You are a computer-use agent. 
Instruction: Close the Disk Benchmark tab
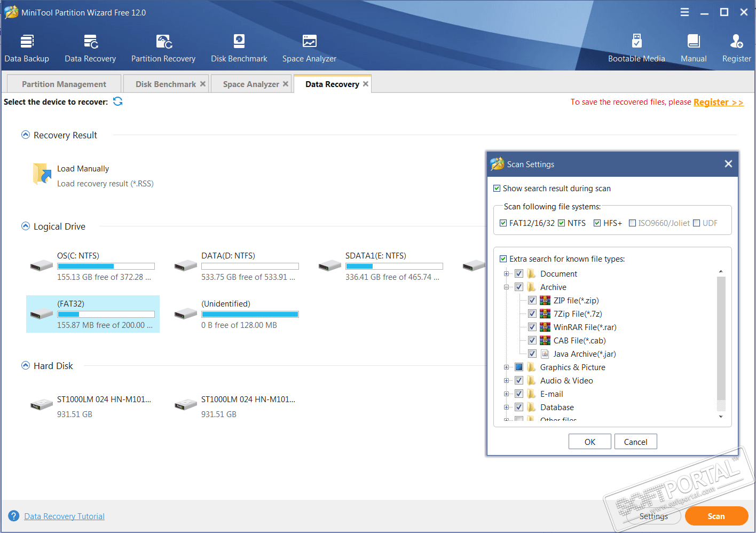click(x=203, y=84)
